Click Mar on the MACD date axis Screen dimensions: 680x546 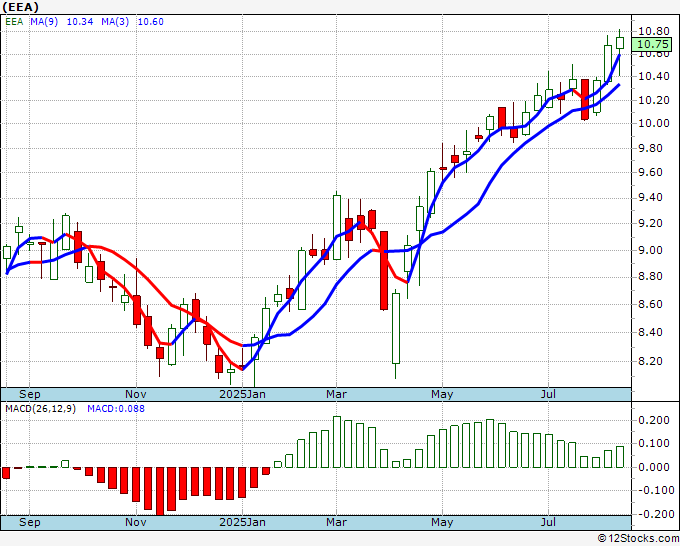point(337,522)
